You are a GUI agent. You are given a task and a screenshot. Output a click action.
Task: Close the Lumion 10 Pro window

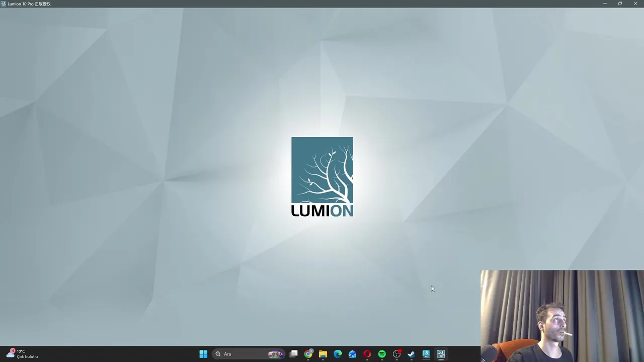tap(635, 4)
